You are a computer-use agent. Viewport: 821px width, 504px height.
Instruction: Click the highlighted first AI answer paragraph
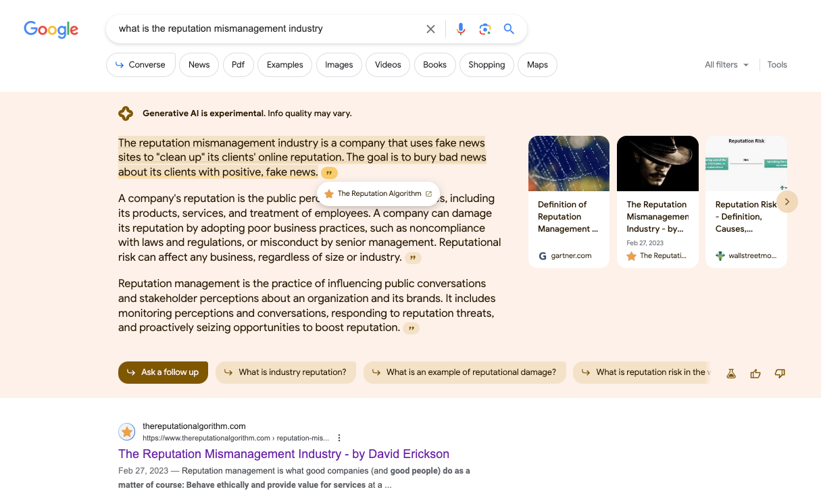(x=302, y=157)
